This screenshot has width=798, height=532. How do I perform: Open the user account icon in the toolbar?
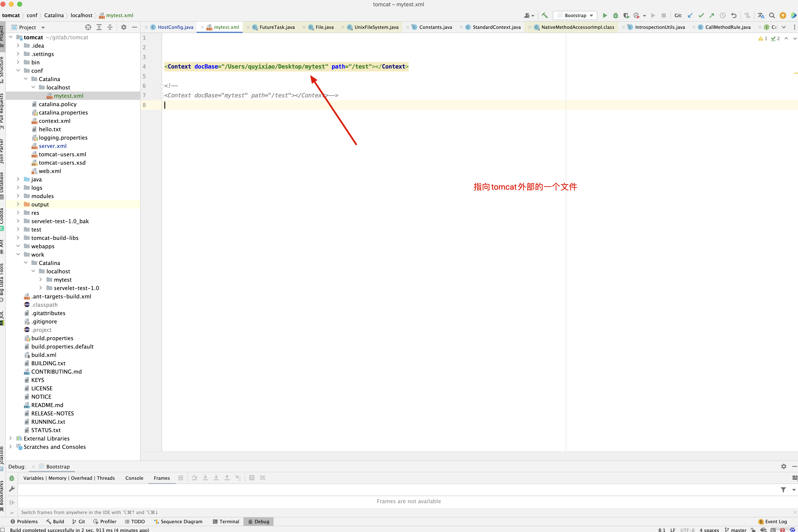(529, 16)
